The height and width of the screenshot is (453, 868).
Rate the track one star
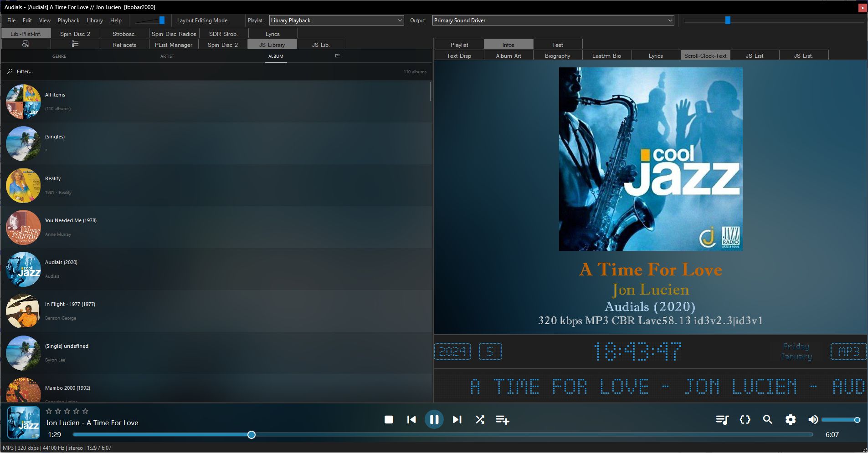point(49,411)
